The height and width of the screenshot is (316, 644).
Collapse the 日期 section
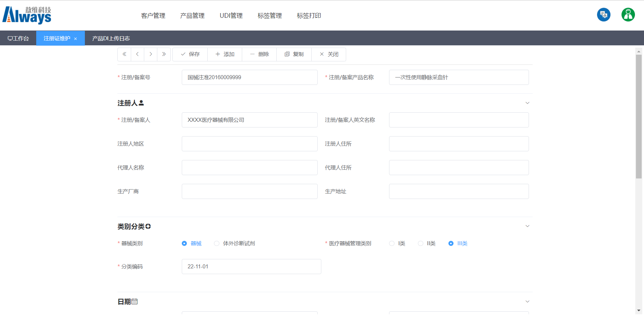527,302
